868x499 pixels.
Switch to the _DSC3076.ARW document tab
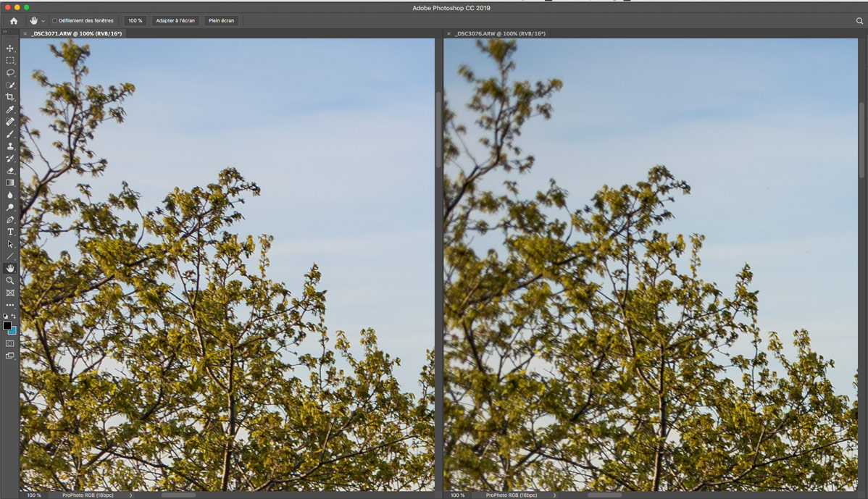[500, 33]
